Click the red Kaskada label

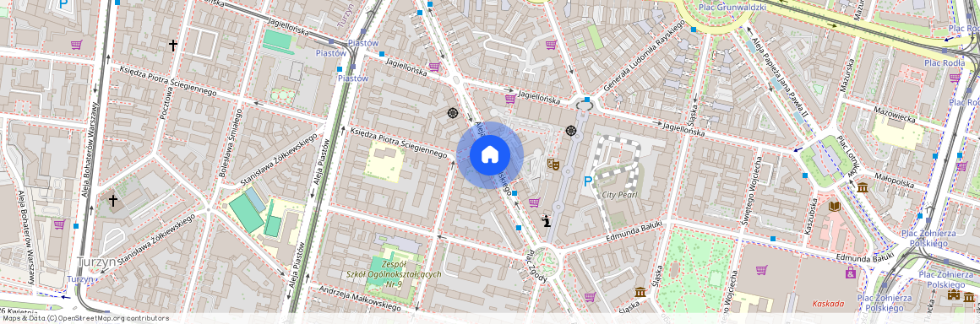[828, 304]
